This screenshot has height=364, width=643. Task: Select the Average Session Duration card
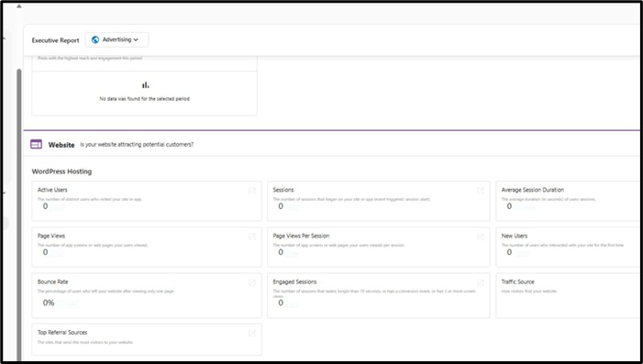point(568,201)
